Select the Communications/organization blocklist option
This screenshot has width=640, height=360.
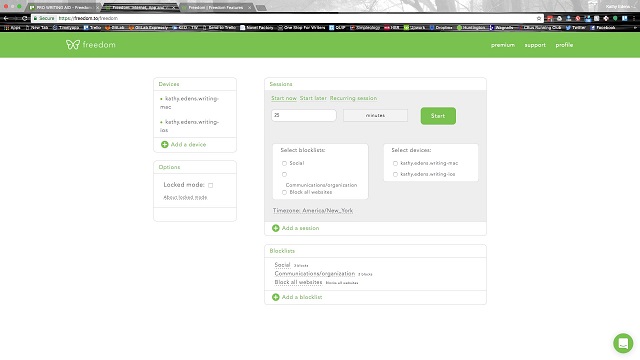284,175
